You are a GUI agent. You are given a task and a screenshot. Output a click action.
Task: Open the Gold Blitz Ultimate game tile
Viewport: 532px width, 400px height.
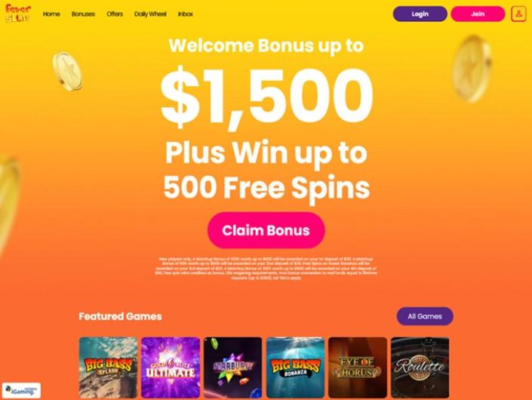(x=171, y=368)
